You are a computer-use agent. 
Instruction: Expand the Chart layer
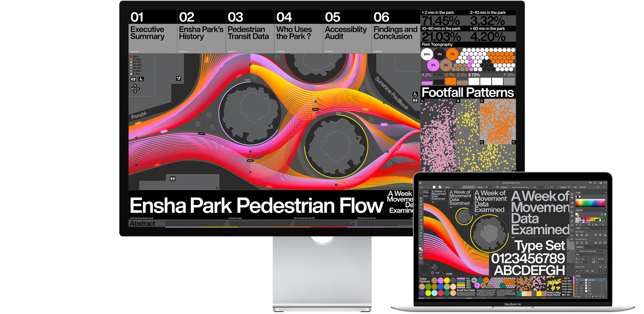tap(583, 288)
